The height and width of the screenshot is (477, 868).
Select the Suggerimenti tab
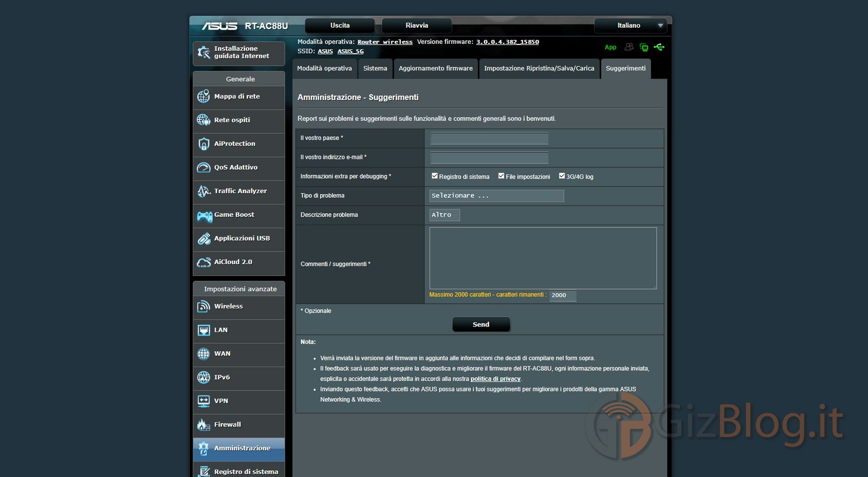pos(626,69)
